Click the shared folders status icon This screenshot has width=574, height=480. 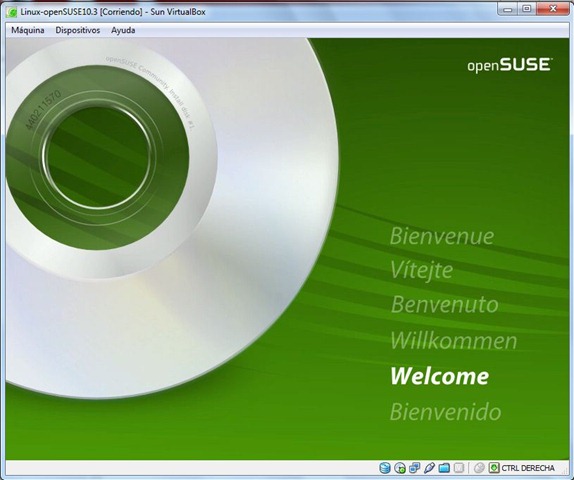[444, 468]
